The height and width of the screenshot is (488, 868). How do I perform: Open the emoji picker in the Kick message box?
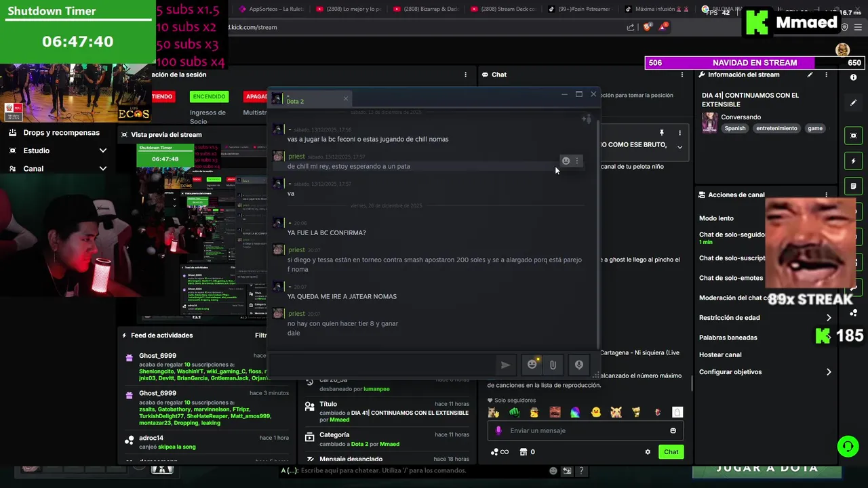pyautogui.click(x=673, y=430)
